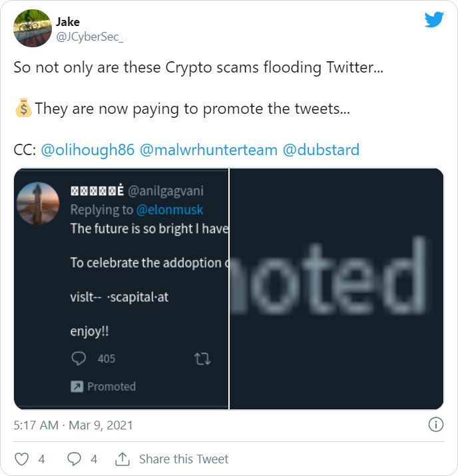Click the Promoted arrow icon

click(77, 386)
